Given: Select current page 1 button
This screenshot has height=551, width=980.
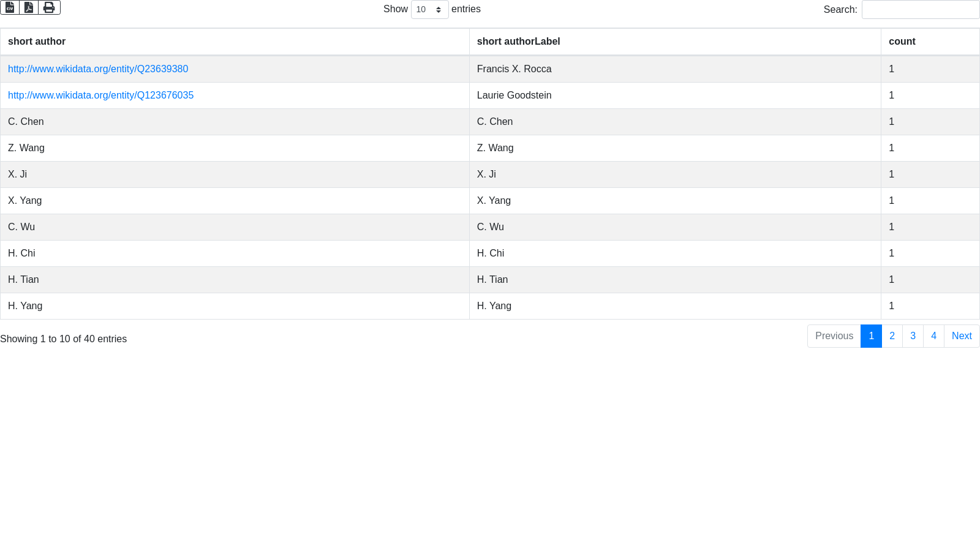Looking at the screenshot, I should pos(871,336).
